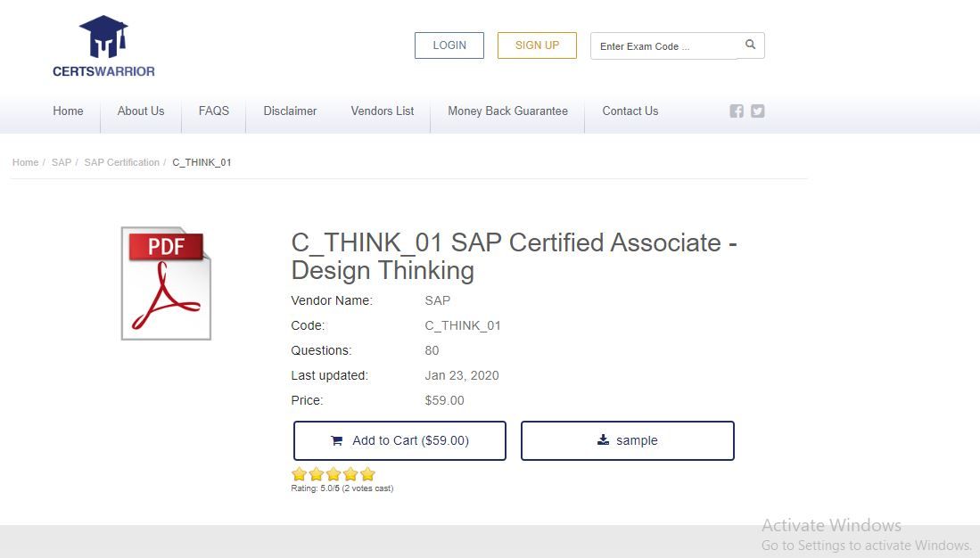Click the Rating 5.0/5 votes text
The image size is (980, 558).
(342, 488)
